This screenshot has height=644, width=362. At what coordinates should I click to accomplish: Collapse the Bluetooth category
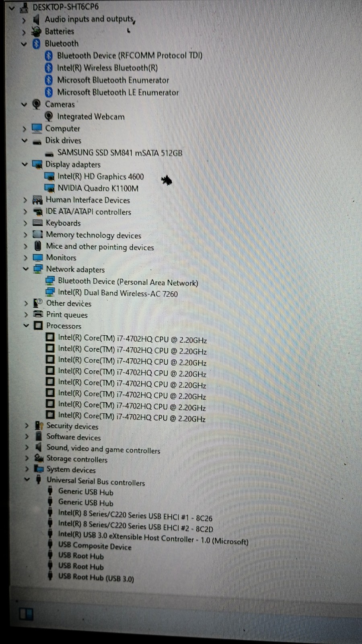click(x=24, y=44)
